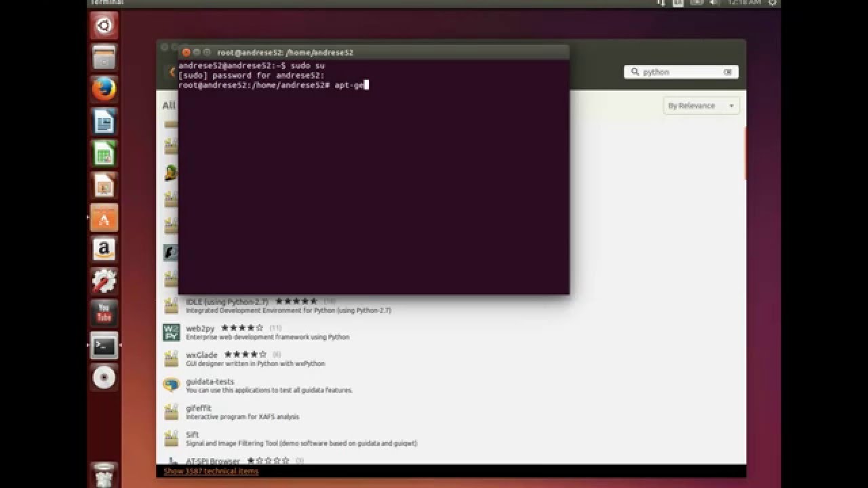Screen dimensions: 868x488
Task: Select the IDLE (using Python-2.7) entry
Action: point(451,306)
